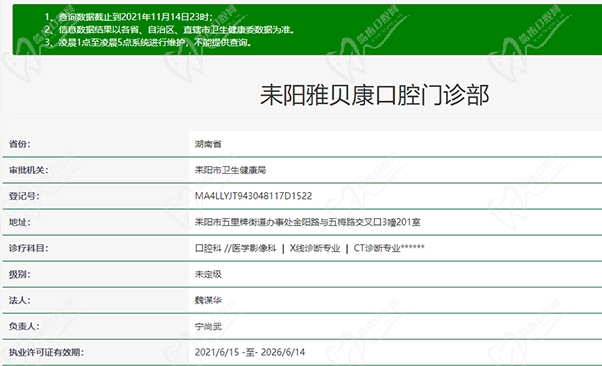This screenshot has width=602, height=366.
Task: Select the 省份 label
Action: coord(20,144)
